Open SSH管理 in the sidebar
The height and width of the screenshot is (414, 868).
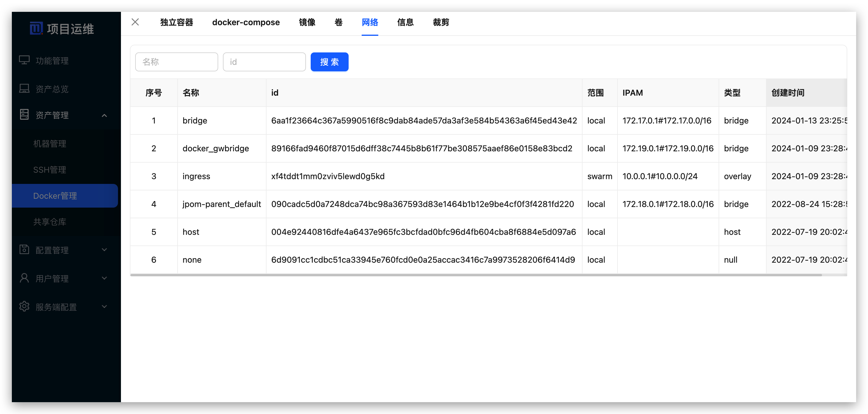[x=50, y=170]
